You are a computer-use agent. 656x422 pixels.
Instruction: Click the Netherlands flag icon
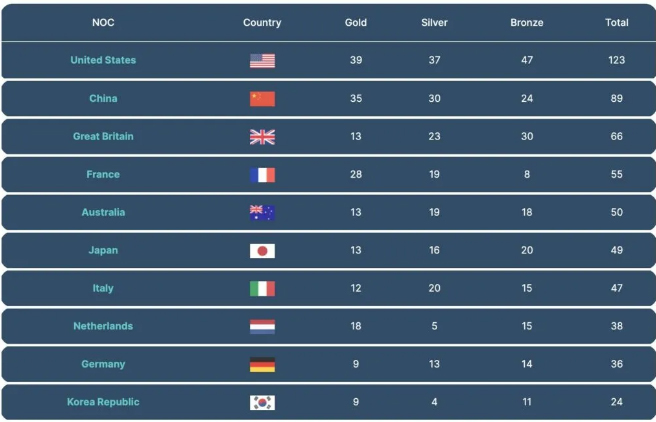pyautogui.click(x=262, y=327)
